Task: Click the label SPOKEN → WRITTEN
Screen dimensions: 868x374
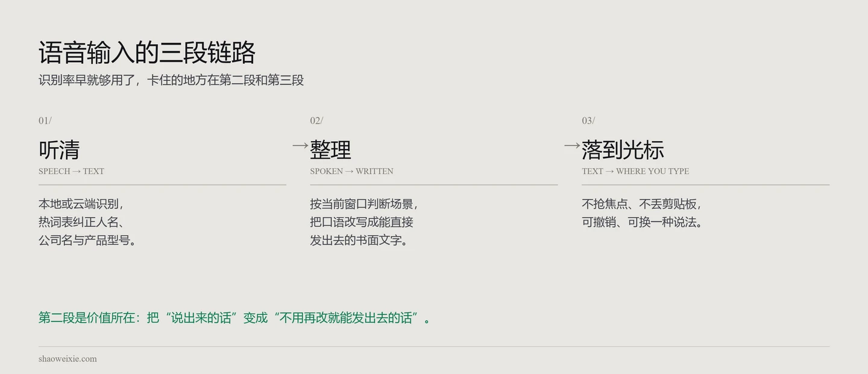Action: [351, 171]
